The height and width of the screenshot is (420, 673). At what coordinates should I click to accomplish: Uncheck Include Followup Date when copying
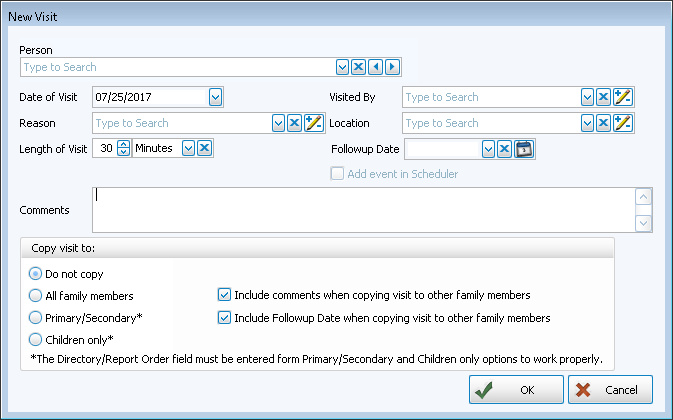[x=224, y=318]
